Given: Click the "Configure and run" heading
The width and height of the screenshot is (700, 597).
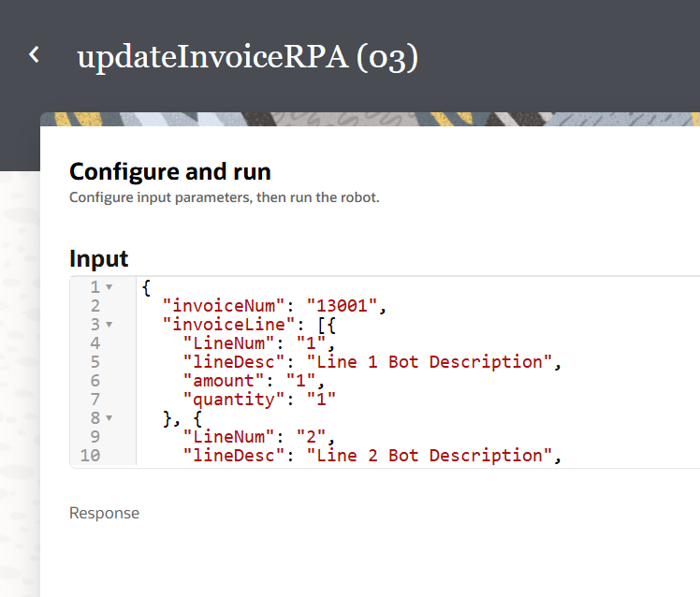Looking at the screenshot, I should 170,172.
